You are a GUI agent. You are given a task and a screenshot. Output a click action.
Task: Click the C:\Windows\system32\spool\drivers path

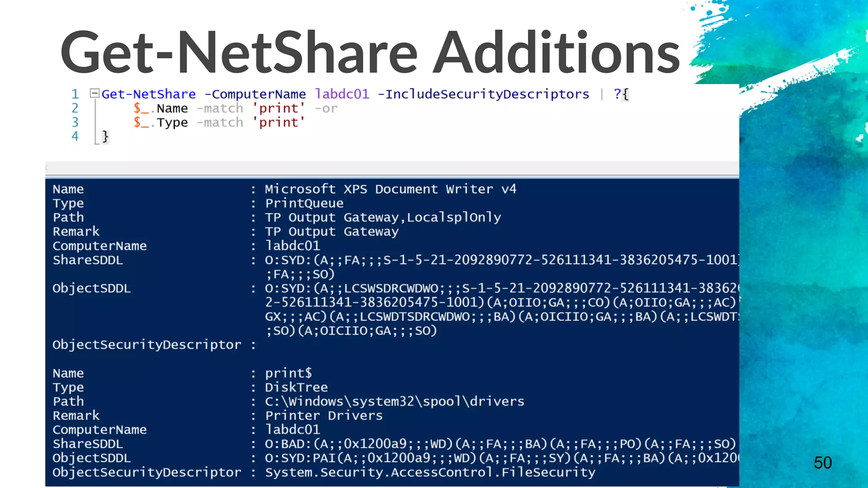[x=395, y=401]
